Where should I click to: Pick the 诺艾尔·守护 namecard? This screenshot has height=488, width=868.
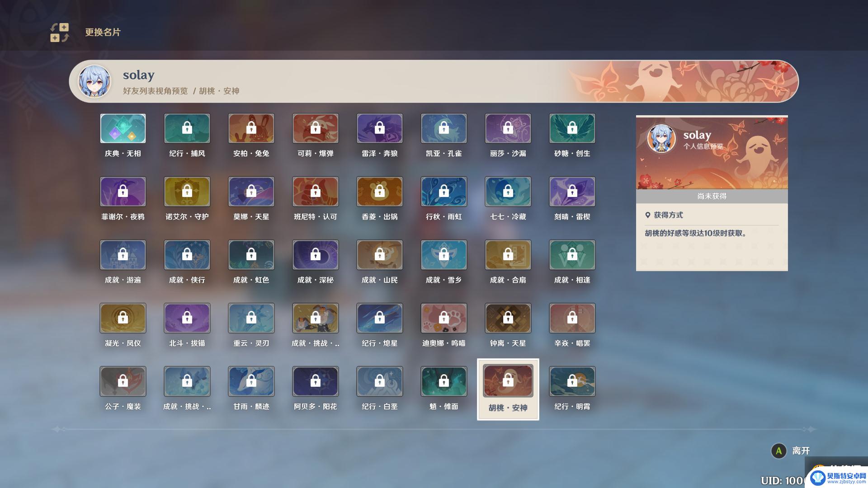pyautogui.click(x=187, y=192)
